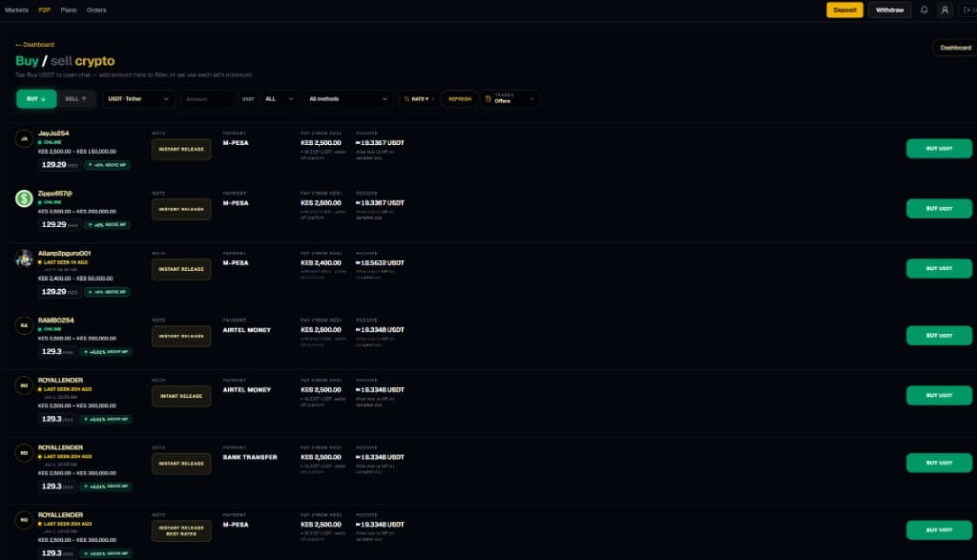The width and height of the screenshot is (977, 560).
Task: Click Zippo657@ M-PESA payment label
Action: (236, 203)
